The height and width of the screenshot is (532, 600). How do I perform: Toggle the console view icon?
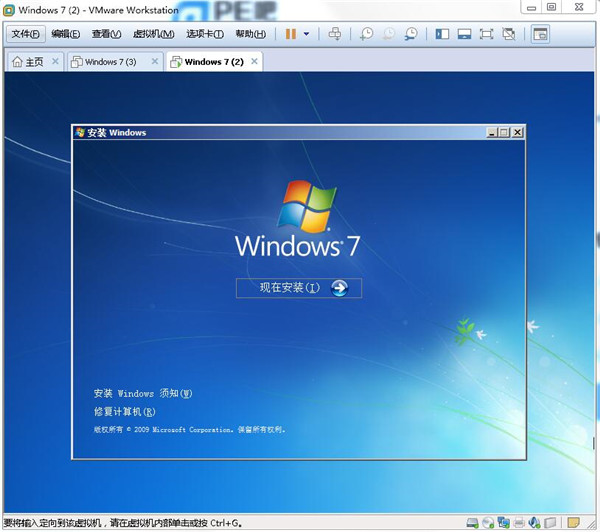[x=540, y=34]
